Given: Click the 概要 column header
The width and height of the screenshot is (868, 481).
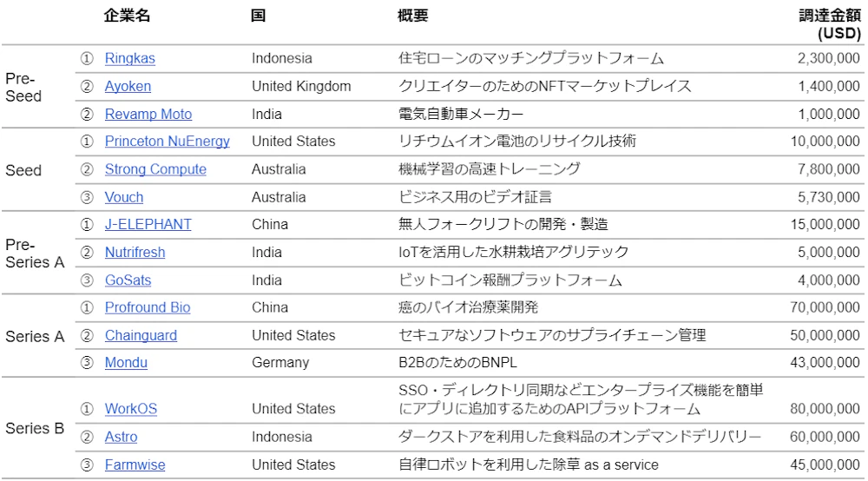Looking at the screenshot, I should pos(412,16).
